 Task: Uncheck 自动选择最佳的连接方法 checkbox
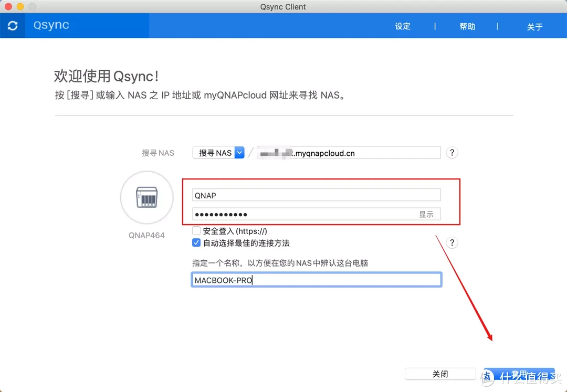(x=196, y=243)
